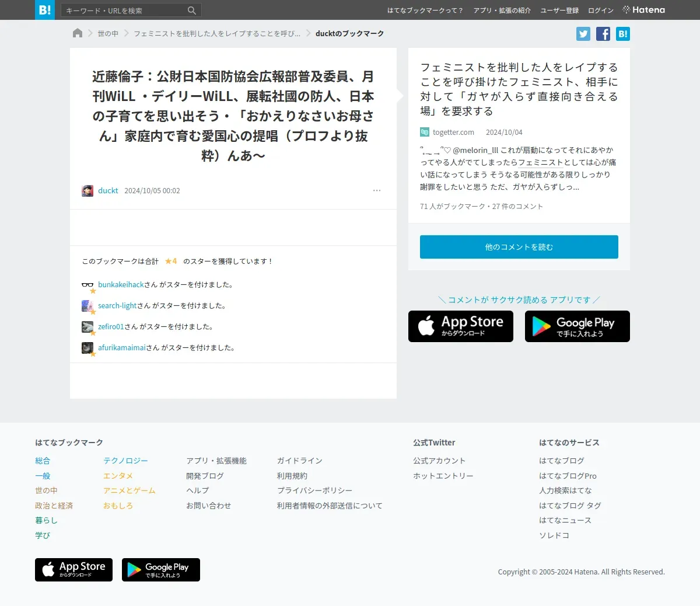
Task: Click afurikamaimai's avatar
Action: tap(87, 348)
